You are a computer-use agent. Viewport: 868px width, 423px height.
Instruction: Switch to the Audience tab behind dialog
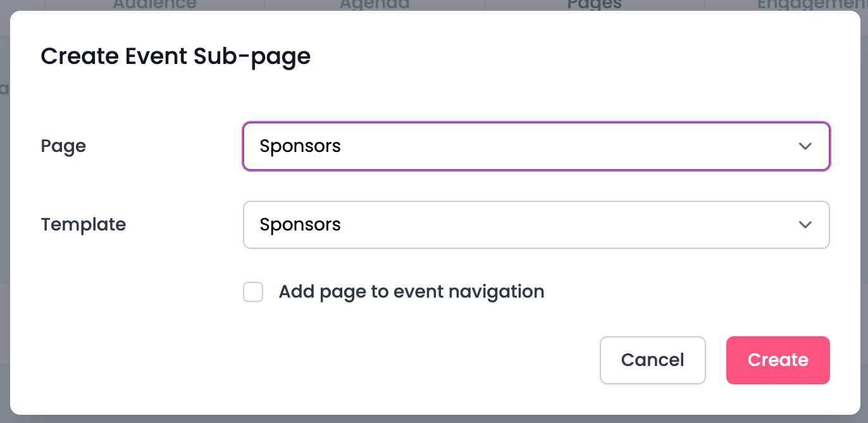click(154, 5)
